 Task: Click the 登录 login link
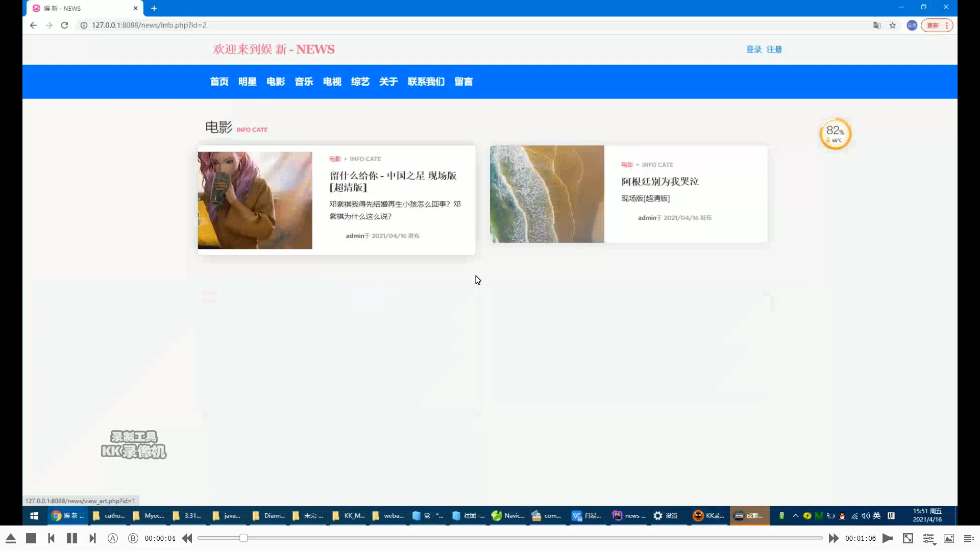[x=754, y=49]
